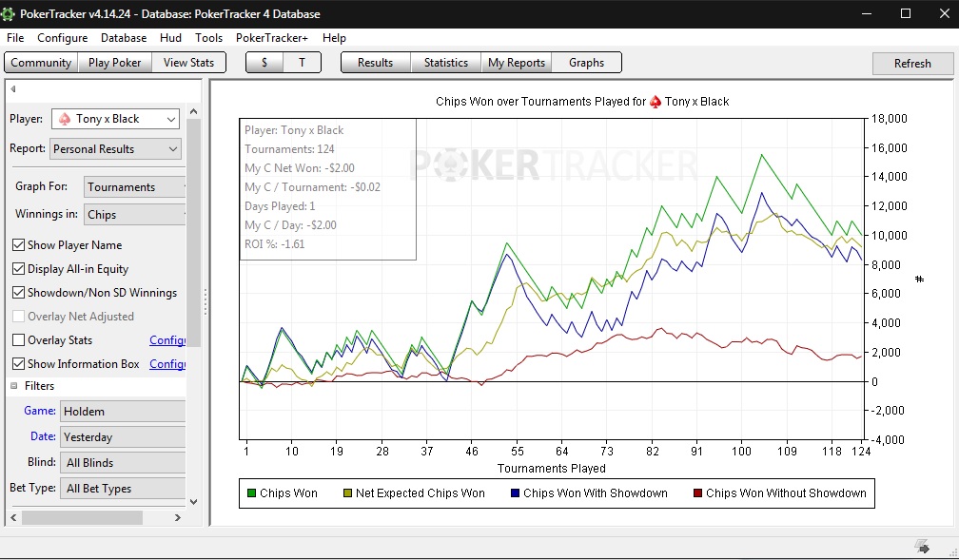Open the PokerTracker+ menu
The image size is (959, 560).
click(x=271, y=38)
